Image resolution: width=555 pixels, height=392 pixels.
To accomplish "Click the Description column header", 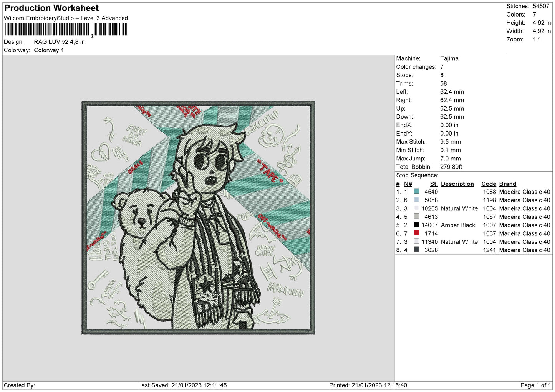I will pyautogui.click(x=457, y=184).
